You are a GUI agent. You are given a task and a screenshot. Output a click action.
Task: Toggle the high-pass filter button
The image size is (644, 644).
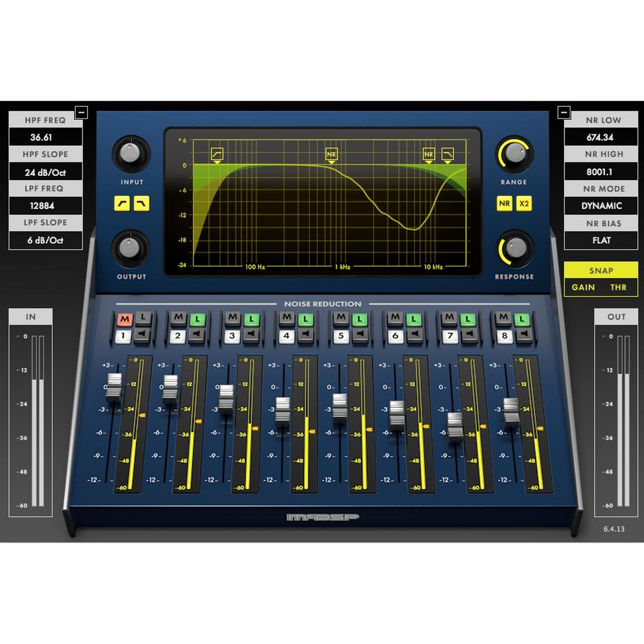(122, 204)
